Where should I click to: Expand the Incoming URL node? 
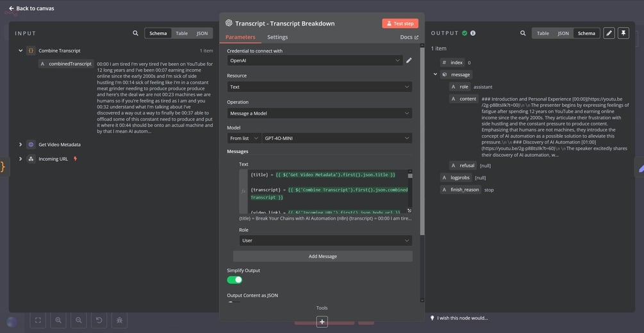coord(20,159)
